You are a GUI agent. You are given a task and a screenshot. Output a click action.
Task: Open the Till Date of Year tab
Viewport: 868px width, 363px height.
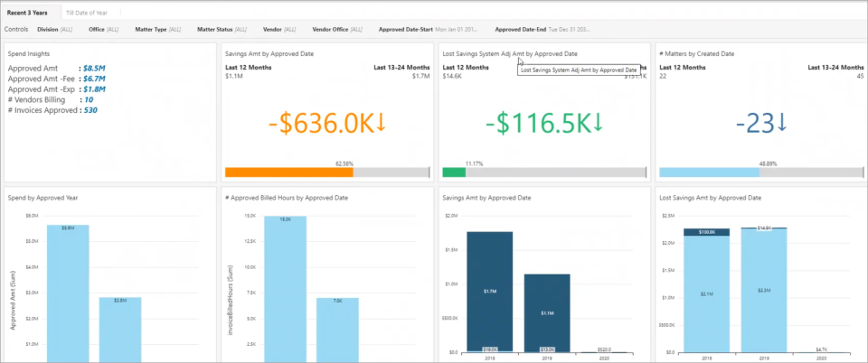tap(87, 12)
